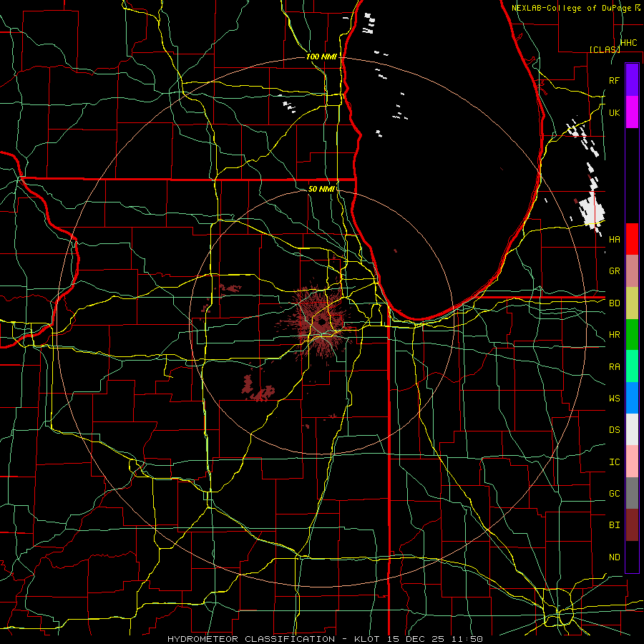Click the RF legend label
The height and width of the screenshot is (644, 644).
click(614, 80)
